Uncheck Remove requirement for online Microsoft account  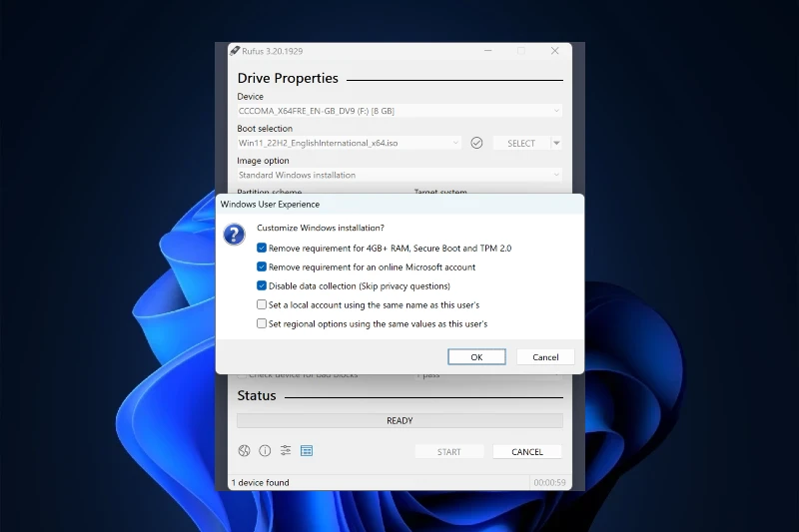coord(262,266)
